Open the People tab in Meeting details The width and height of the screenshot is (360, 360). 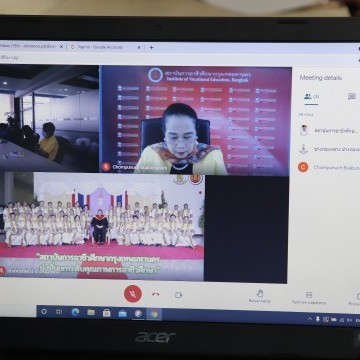click(x=311, y=97)
